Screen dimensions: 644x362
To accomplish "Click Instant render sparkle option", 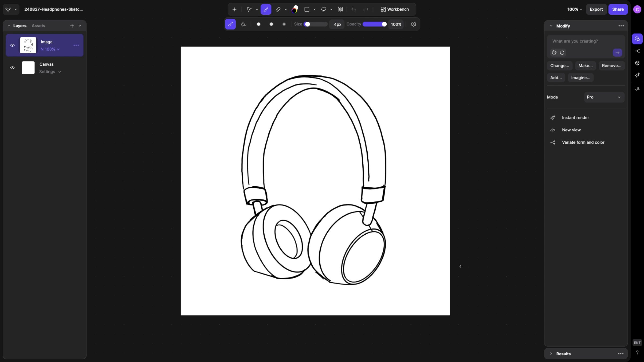I will [x=575, y=118].
